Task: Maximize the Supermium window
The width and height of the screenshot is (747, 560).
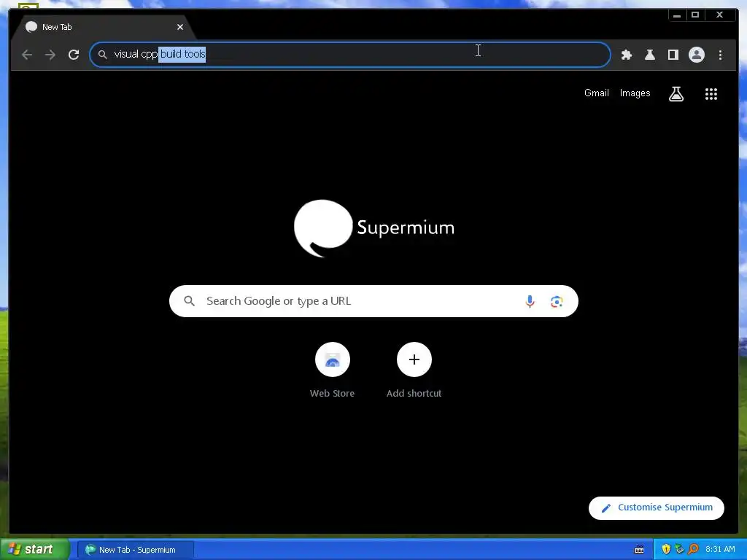Action: pyautogui.click(x=695, y=15)
